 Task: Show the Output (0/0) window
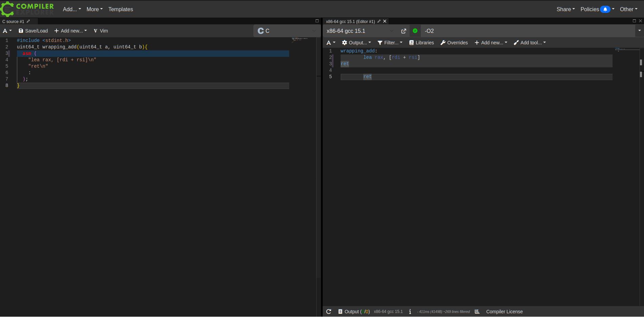tap(354, 312)
